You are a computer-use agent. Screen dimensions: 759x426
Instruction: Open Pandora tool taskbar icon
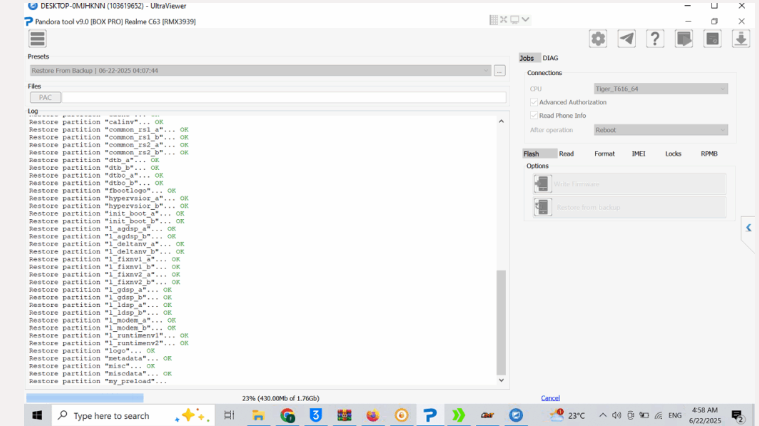click(x=430, y=415)
